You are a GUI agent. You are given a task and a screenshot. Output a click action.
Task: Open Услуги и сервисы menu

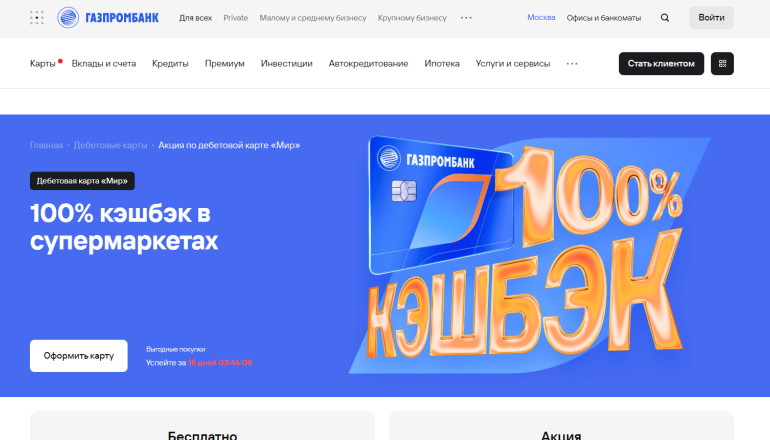tap(513, 63)
